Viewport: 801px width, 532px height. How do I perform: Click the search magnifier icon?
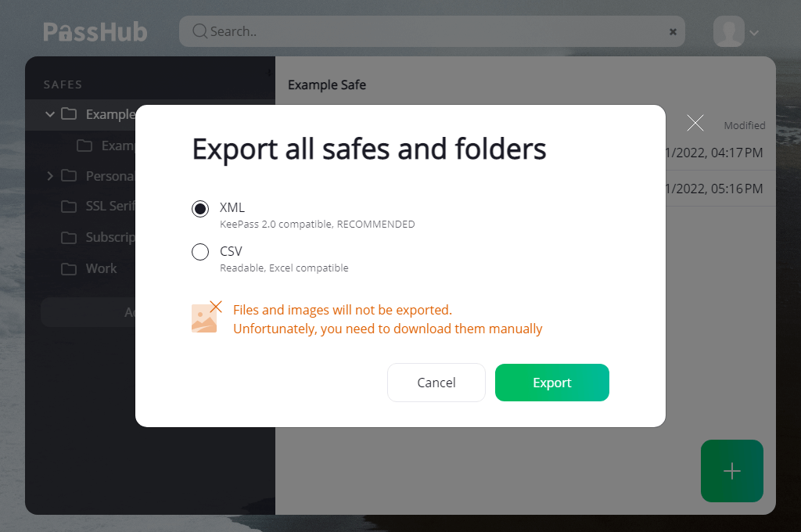pyautogui.click(x=199, y=31)
